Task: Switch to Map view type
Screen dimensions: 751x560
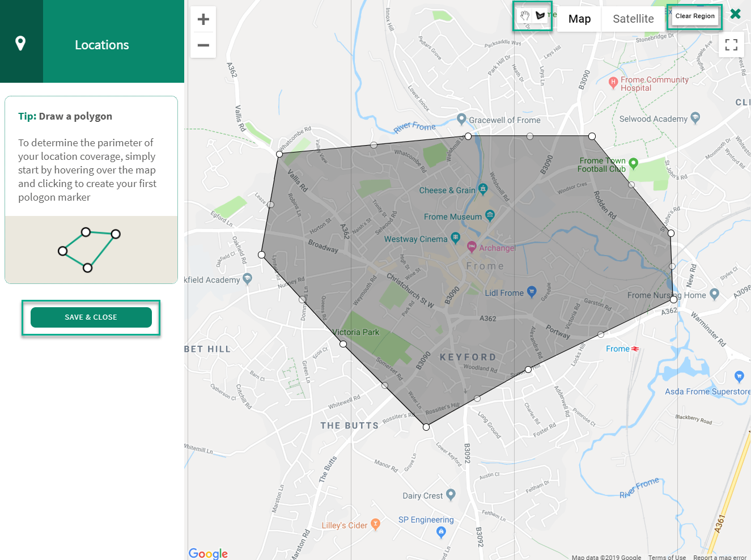Action: tap(579, 19)
